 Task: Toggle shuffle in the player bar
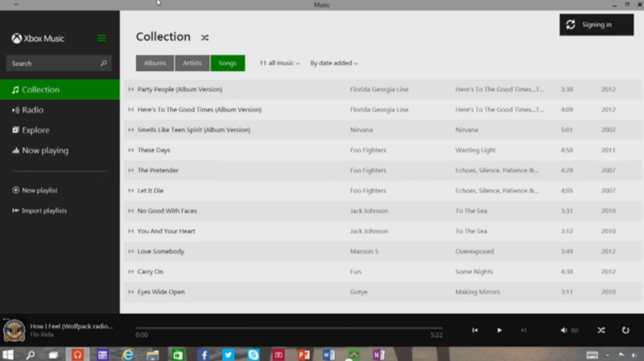[601, 330]
